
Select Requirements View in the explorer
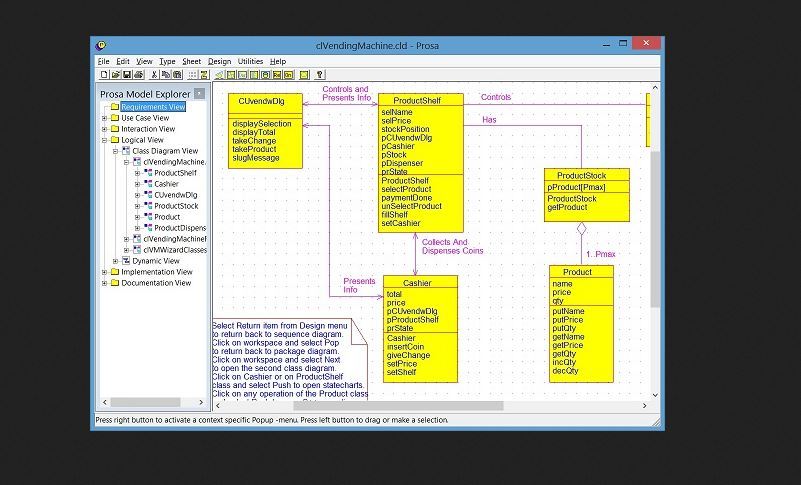click(x=152, y=107)
